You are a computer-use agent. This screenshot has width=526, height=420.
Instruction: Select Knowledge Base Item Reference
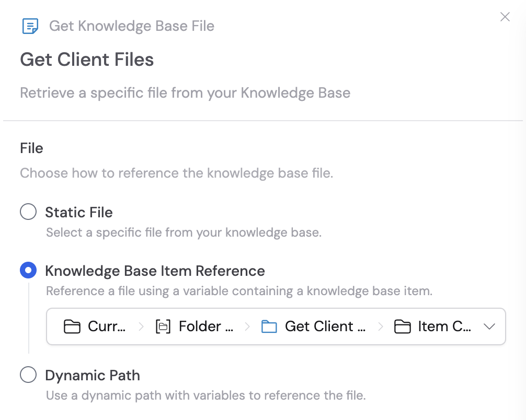(x=28, y=270)
